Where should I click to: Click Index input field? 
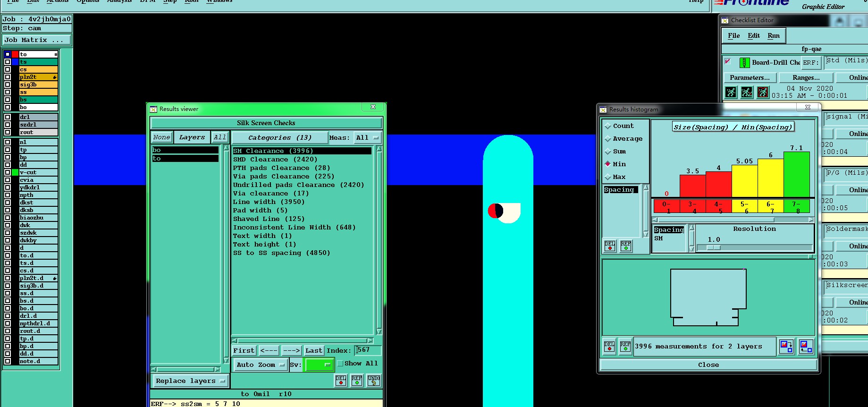[x=368, y=350]
